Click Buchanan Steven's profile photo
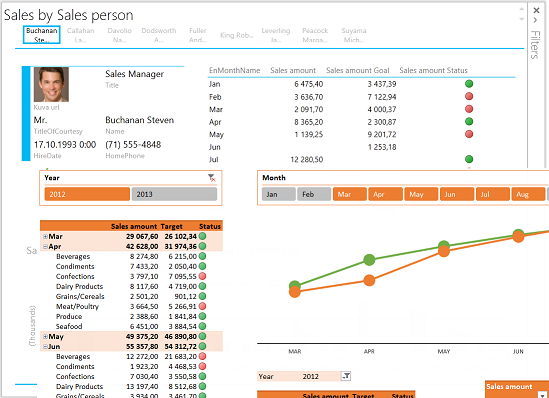 point(51,84)
